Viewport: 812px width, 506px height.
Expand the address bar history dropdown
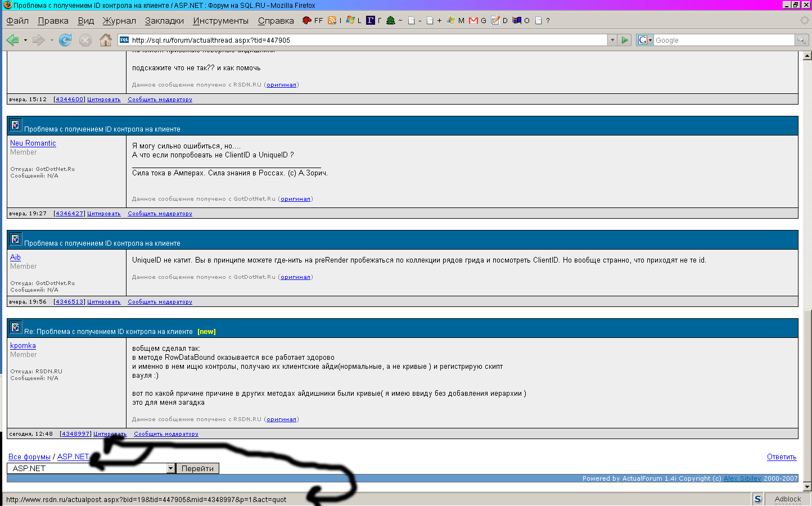612,40
